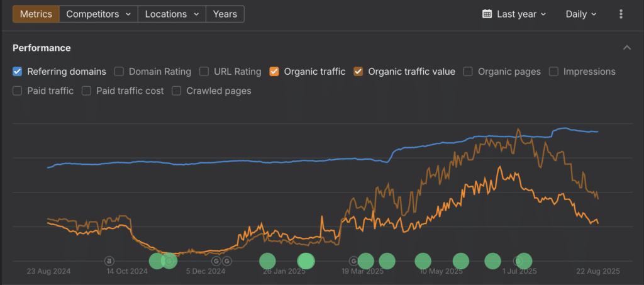Open the Last year date range selector
The width and height of the screenshot is (644, 285).
click(521, 14)
